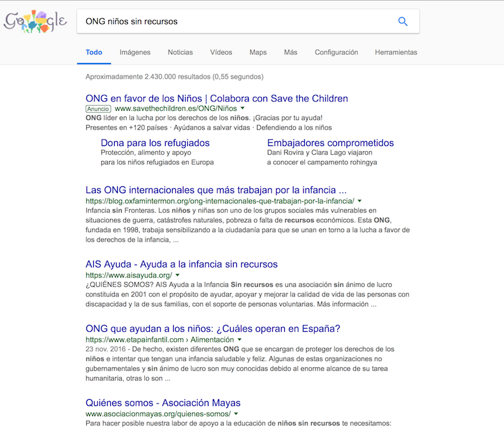Open 'Quiénes somos - Asociación Mayas' result
Screen dimensions: 504x430
pyautogui.click(x=163, y=403)
